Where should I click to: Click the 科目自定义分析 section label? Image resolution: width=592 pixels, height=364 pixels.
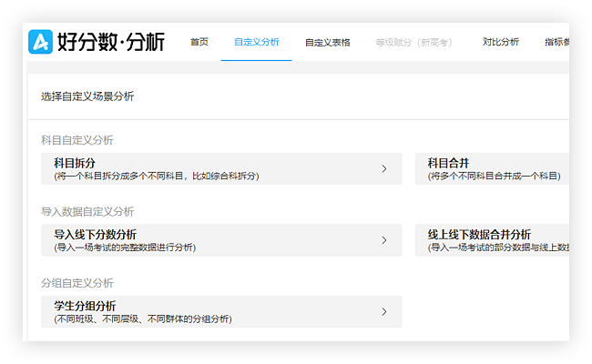pyautogui.click(x=77, y=140)
